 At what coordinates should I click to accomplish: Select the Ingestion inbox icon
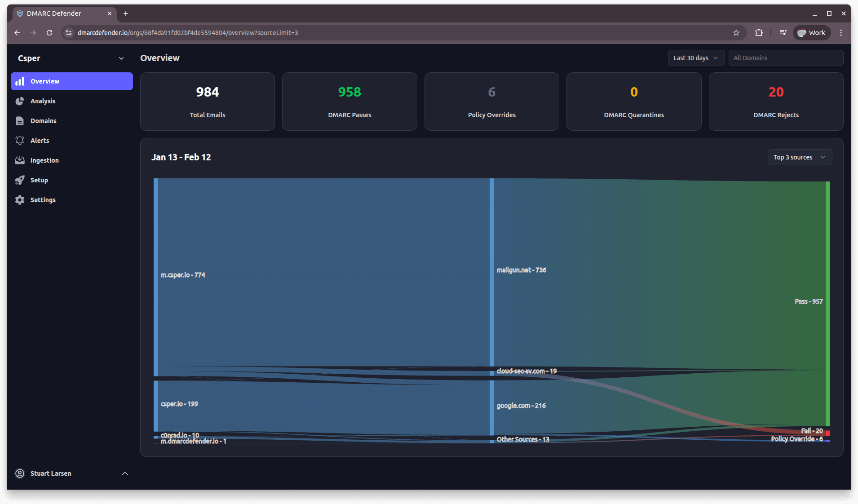click(20, 160)
